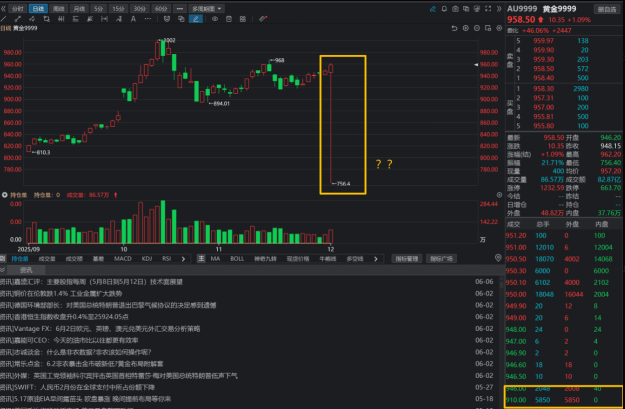Switch to 月线 monthly period

coord(79,8)
